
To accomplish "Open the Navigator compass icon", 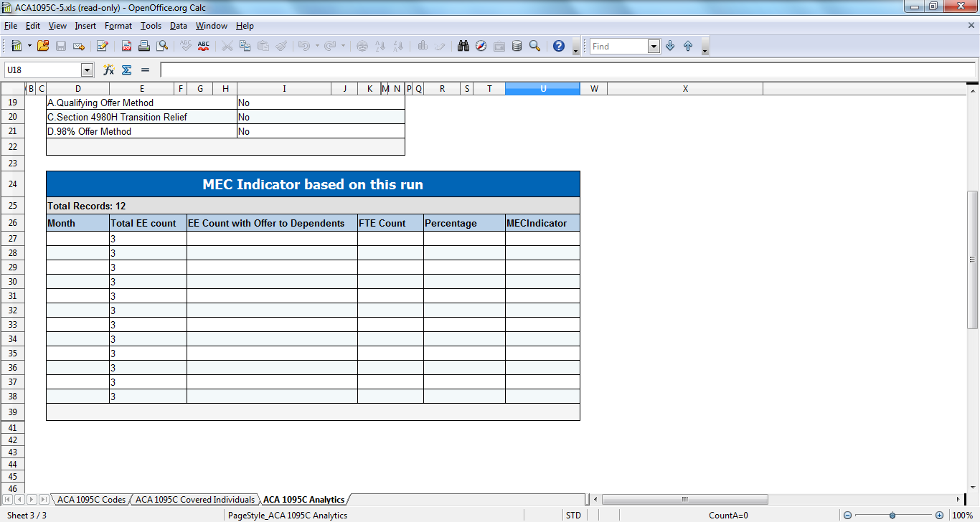I will click(481, 46).
